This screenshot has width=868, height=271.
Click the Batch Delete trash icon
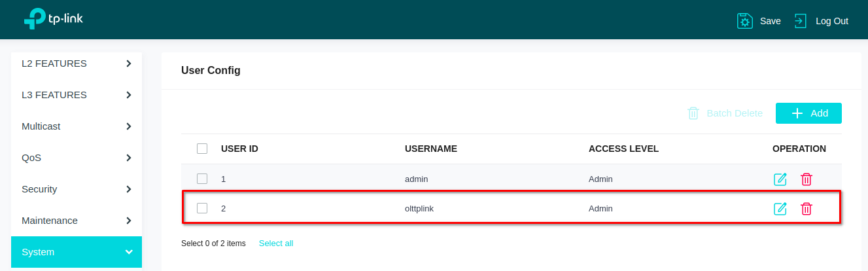[693, 113]
